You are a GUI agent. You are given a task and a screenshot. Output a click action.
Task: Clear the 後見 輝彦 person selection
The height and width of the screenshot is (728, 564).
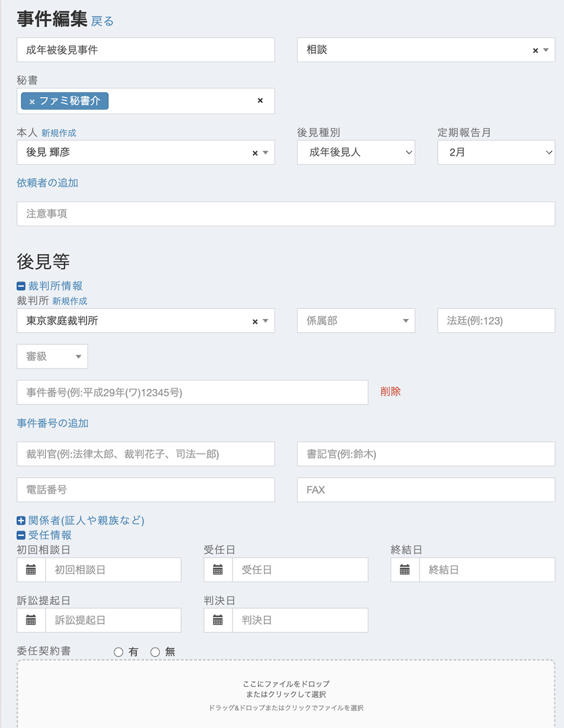[255, 153]
